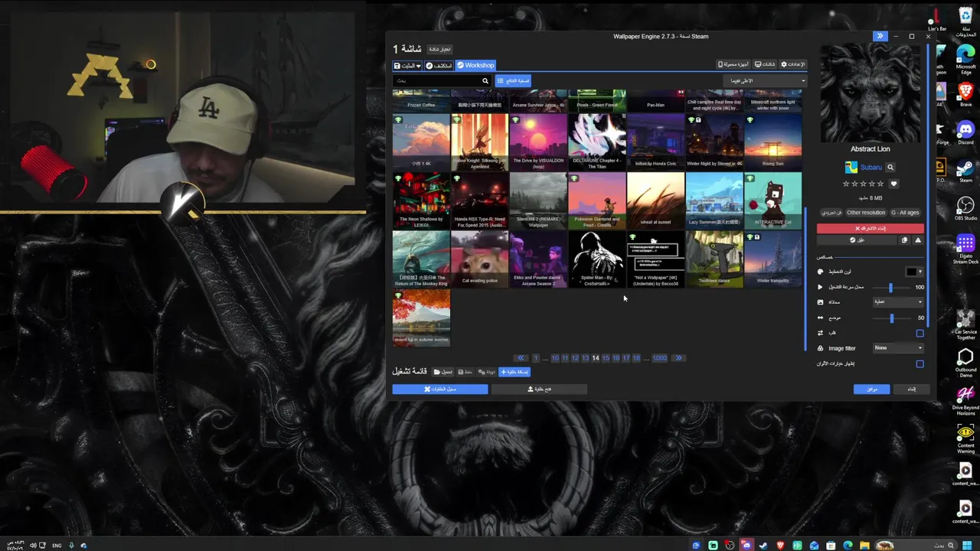Select the Pokemon Diamond and Pearl Credits wallpaper
Screen dimensions: 980x551
click(x=597, y=201)
